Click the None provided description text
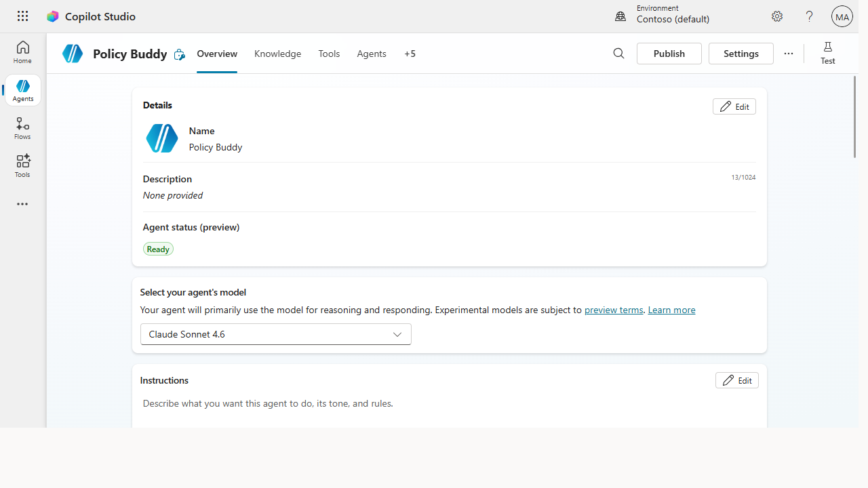Viewport: 868px width, 488px height. click(x=173, y=195)
